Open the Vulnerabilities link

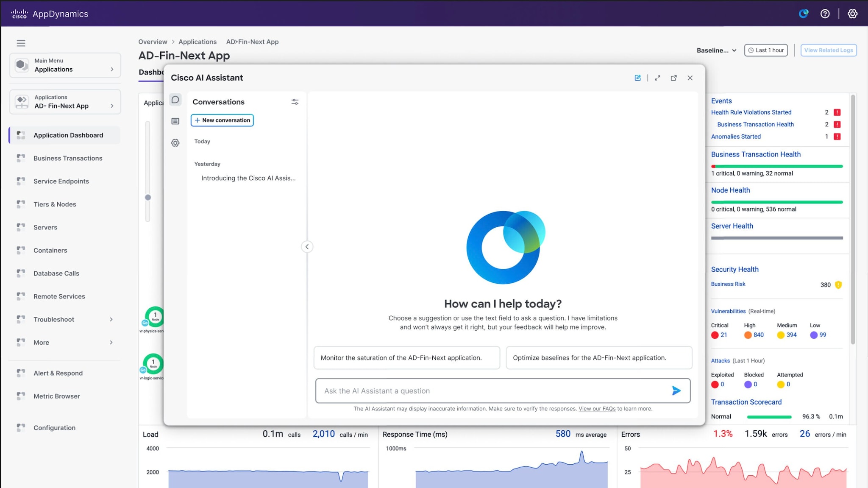(728, 311)
